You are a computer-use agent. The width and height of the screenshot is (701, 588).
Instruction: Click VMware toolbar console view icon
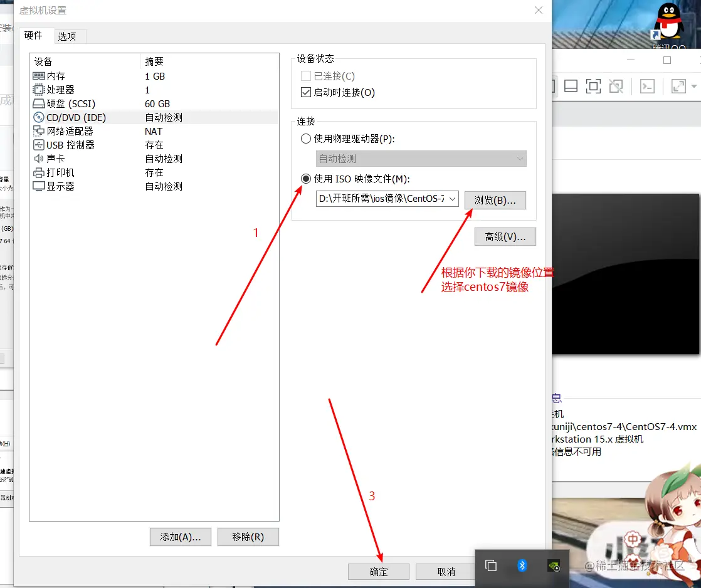(x=571, y=86)
